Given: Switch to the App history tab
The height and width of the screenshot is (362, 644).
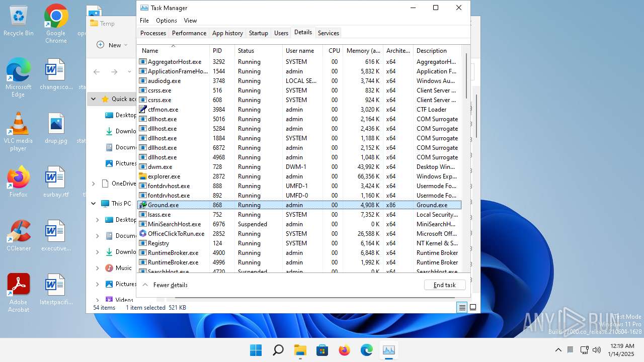Looking at the screenshot, I should [227, 33].
